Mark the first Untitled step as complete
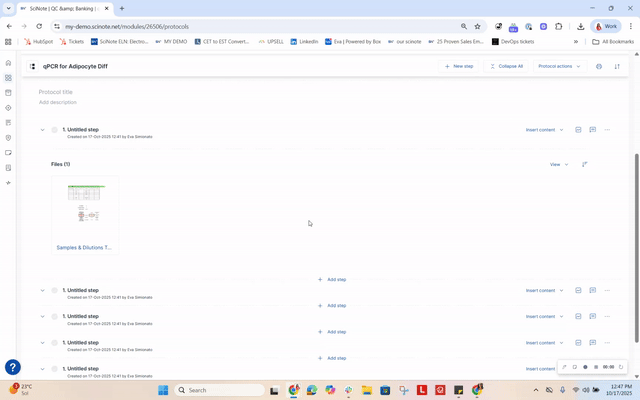Viewport: 640px width, 400px height. pyautogui.click(x=55, y=130)
